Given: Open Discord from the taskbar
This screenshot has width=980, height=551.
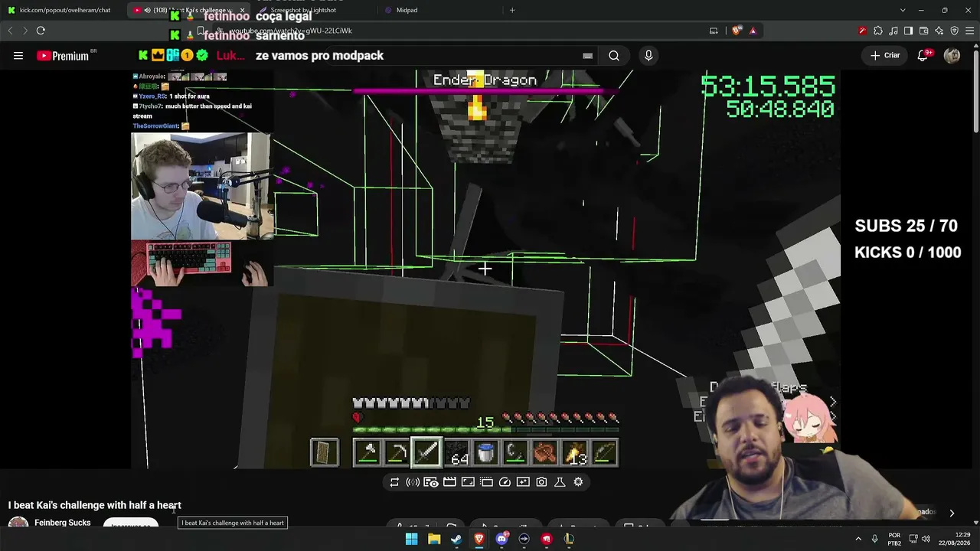Looking at the screenshot, I should click(x=501, y=539).
